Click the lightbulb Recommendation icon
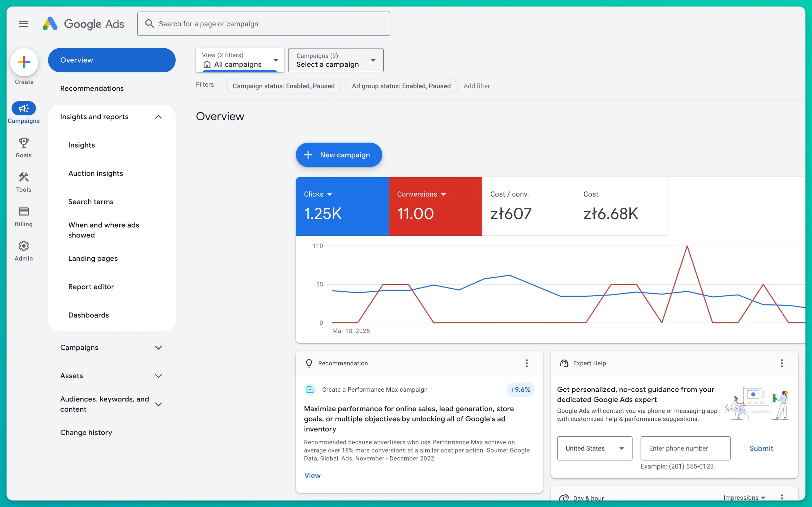The width and height of the screenshot is (812, 507). click(309, 363)
